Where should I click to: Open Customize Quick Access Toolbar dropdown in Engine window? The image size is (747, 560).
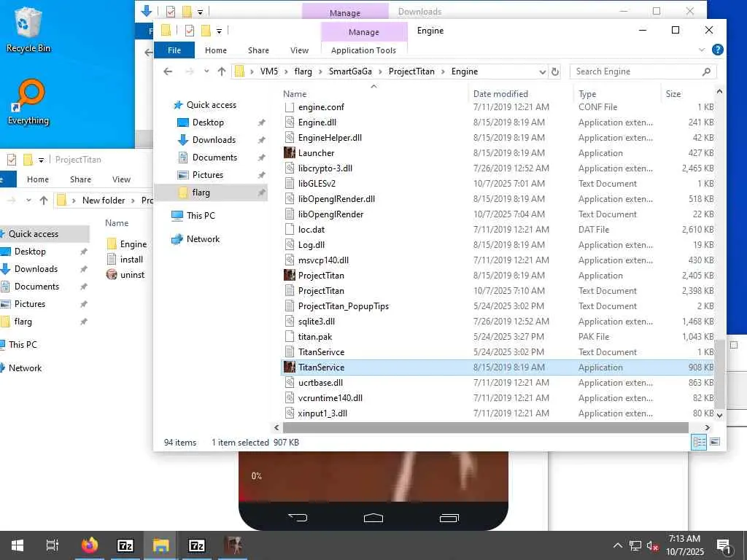point(219,31)
